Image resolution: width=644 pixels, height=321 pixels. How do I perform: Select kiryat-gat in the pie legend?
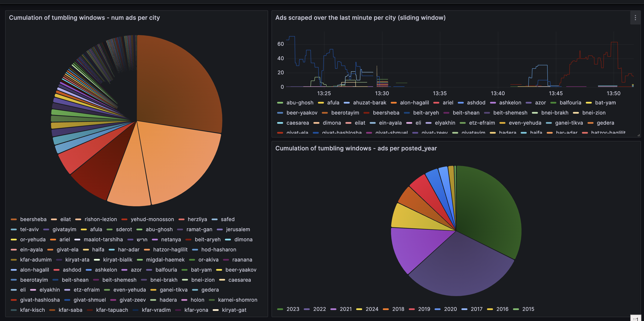coord(234,310)
